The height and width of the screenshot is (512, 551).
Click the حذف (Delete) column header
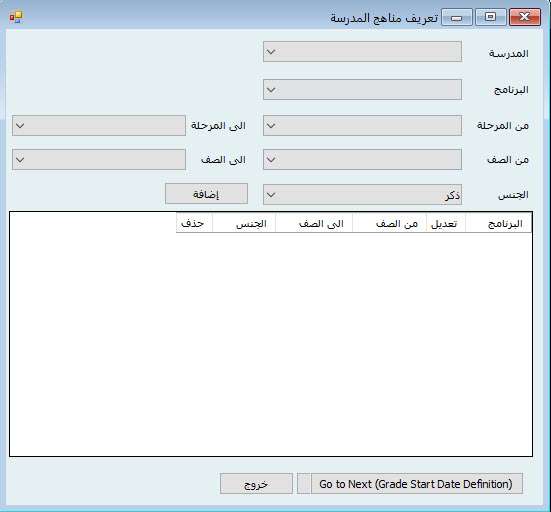coord(194,223)
